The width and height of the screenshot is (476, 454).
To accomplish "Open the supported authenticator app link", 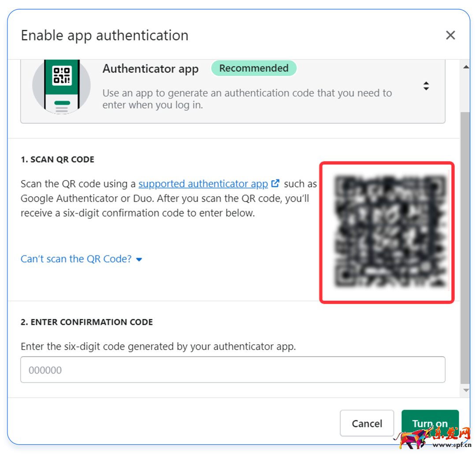I will click(x=203, y=184).
